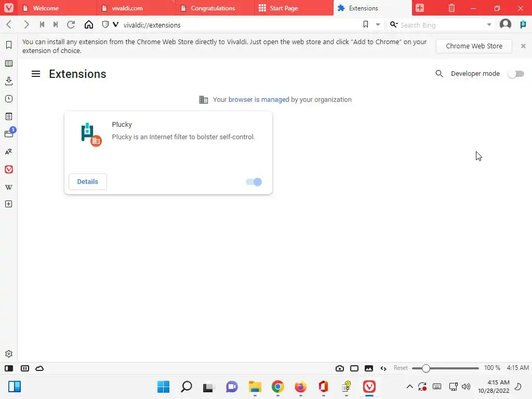Viewport: 532px width, 399px height.
Task: Open the closed tabs trash
Action: (451, 8)
